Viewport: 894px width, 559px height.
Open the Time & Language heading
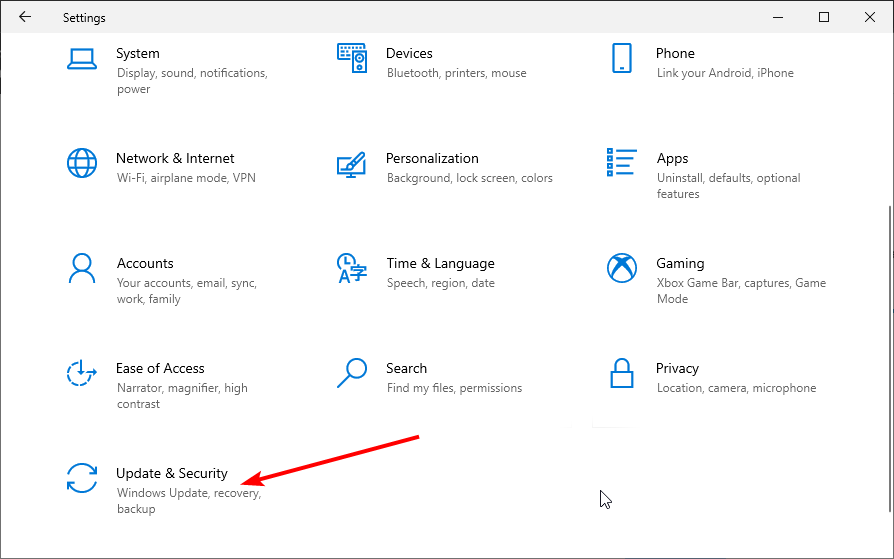440,264
